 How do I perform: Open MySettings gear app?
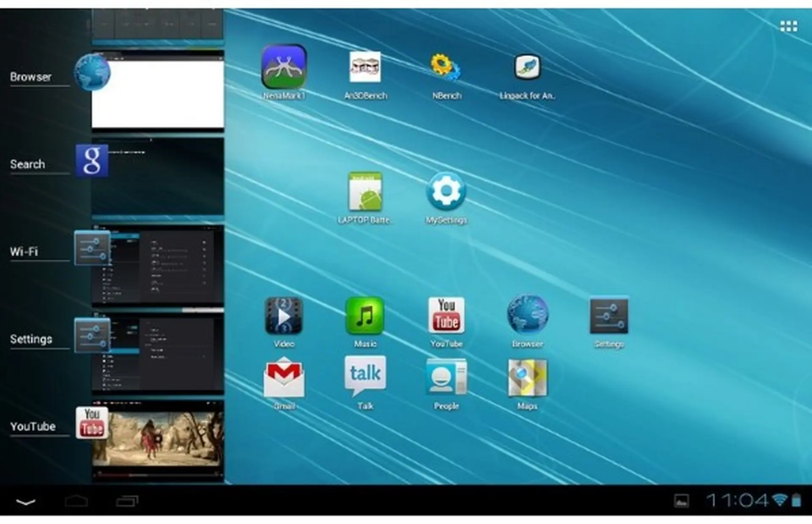[x=446, y=191]
